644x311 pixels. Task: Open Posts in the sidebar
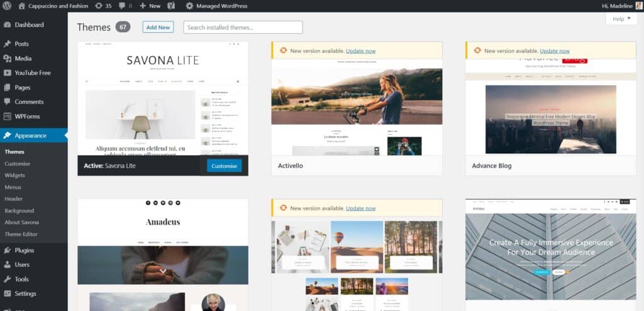[x=22, y=43]
